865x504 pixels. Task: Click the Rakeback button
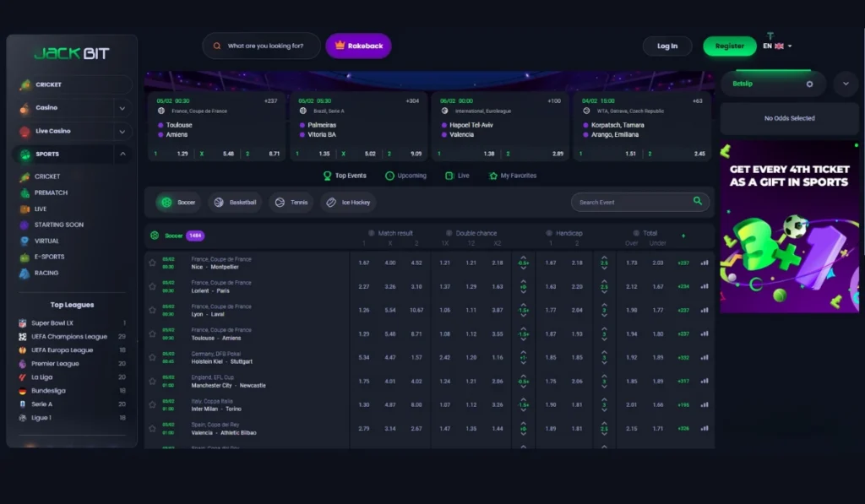(358, 46)
